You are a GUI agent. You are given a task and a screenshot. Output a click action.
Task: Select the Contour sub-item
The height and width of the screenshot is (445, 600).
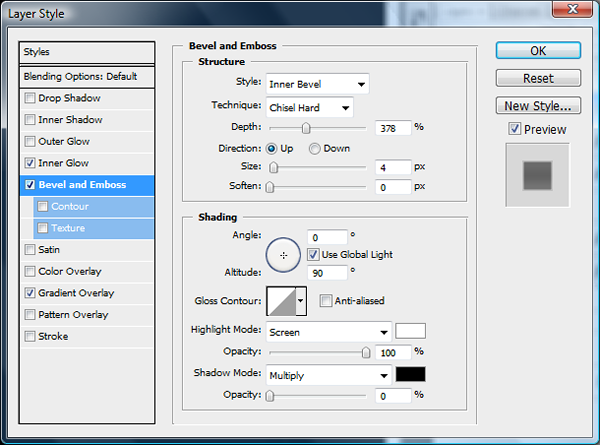(70, 206)
